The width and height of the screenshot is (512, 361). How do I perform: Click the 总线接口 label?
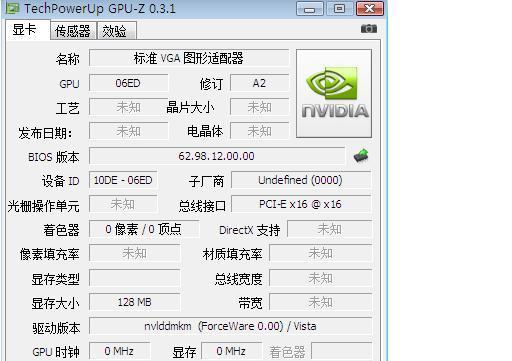click(x=202, y=206)
